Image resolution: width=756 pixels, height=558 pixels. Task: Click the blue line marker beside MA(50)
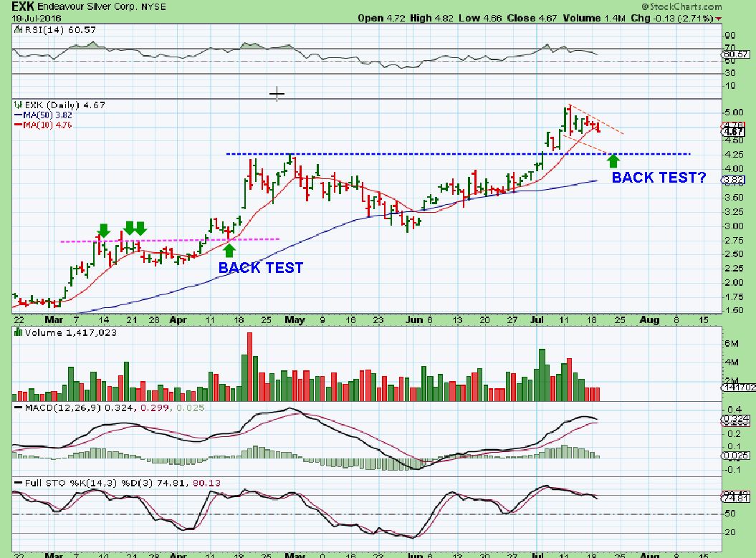click(19, 115)
